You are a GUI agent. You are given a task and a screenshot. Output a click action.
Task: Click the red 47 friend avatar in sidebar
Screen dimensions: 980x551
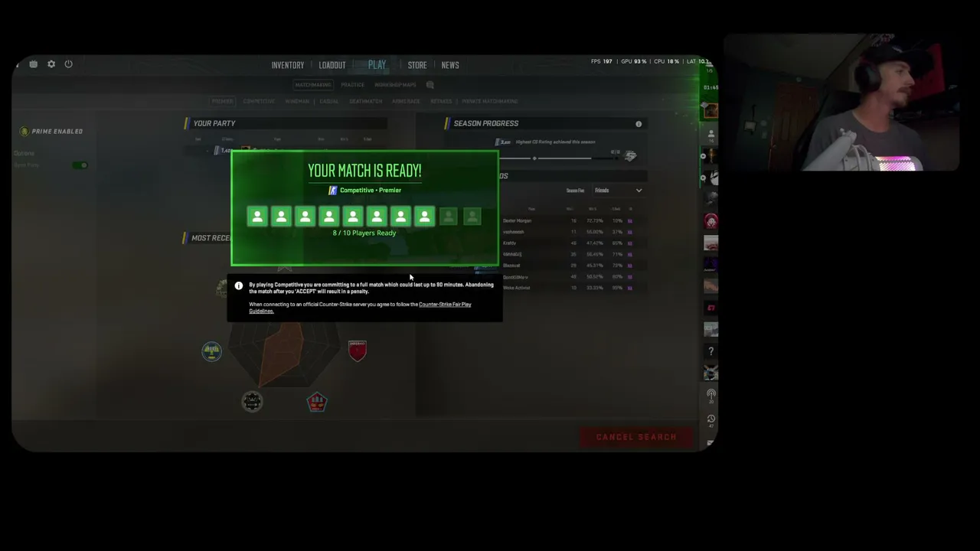click(x=711, y=308)
